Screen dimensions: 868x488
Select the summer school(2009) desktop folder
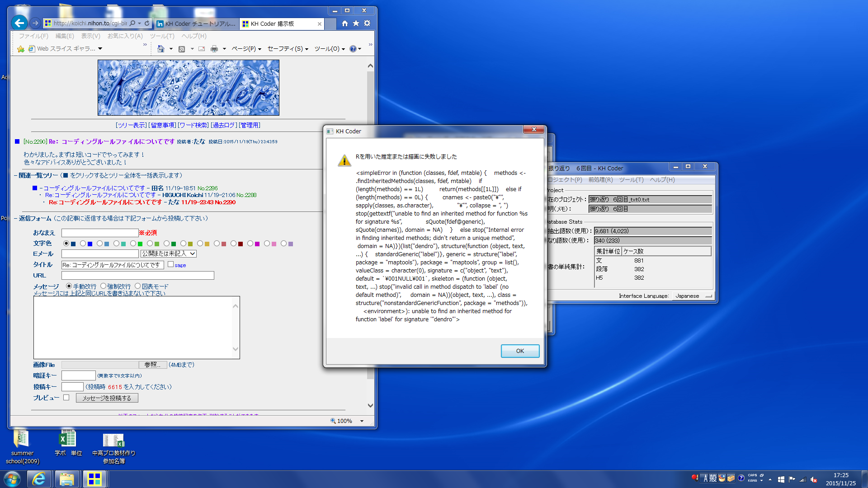[23, 446]
